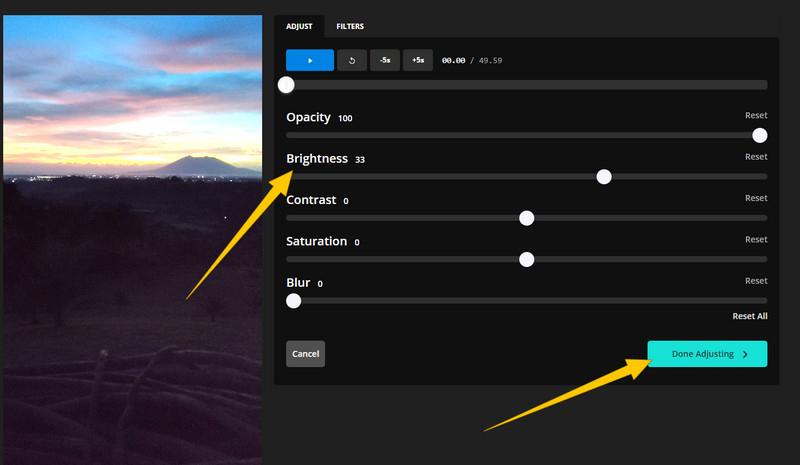This screenshot has width=800, height=465.
Task: Reset the Saturation value
Action: 756,239
